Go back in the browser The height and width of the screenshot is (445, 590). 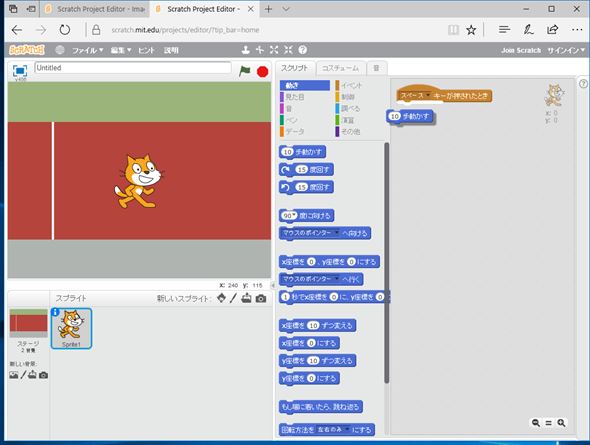pyautogui.click(x=17, y=30)
